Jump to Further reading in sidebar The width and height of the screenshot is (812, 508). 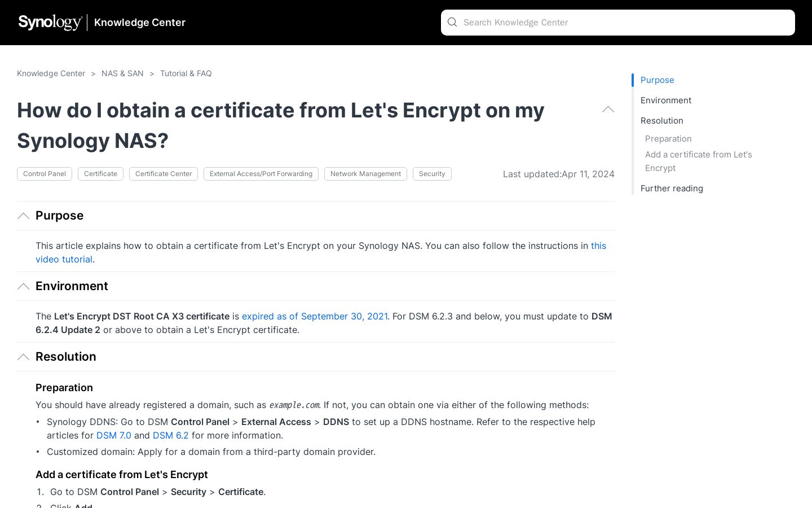[672, 189]
